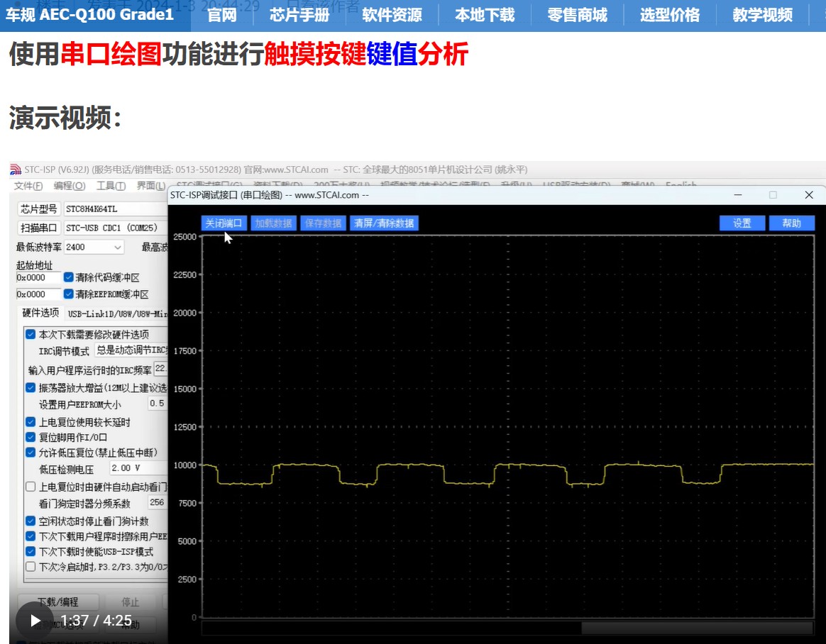Click the 保存数据 button
The image size is (826, 644).
(323, 223)
